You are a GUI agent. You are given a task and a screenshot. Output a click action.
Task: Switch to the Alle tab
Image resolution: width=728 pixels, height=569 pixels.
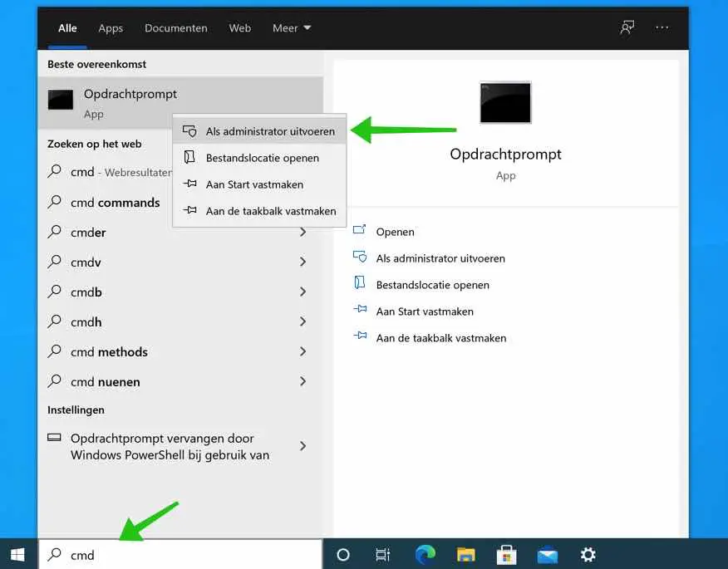click(67, 28)
